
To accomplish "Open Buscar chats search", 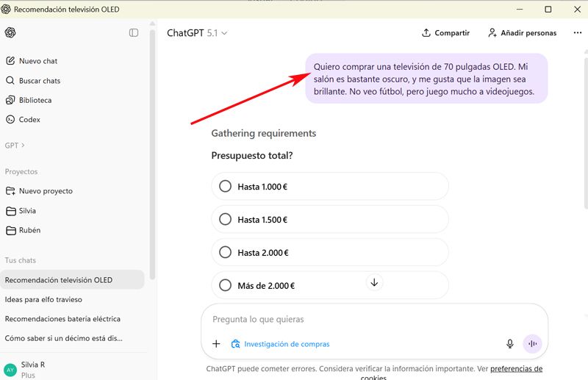I will [x=33, y=81].
